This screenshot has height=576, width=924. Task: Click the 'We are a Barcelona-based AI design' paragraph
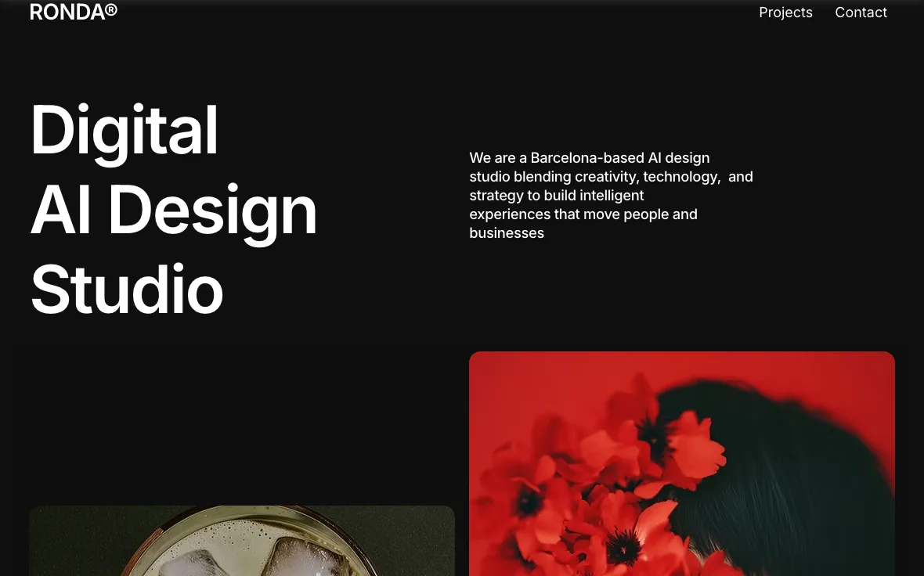click(611, 195)
